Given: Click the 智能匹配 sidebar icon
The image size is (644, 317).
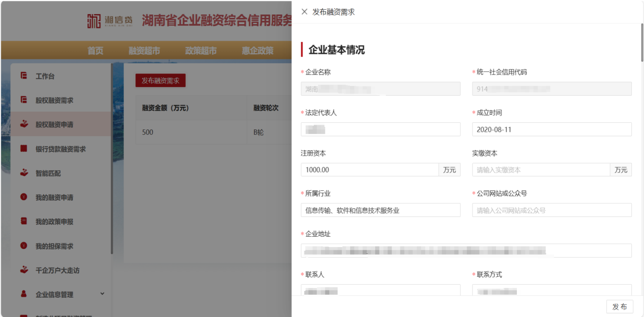Looking at the screenshot, I should tap(24, 173).
